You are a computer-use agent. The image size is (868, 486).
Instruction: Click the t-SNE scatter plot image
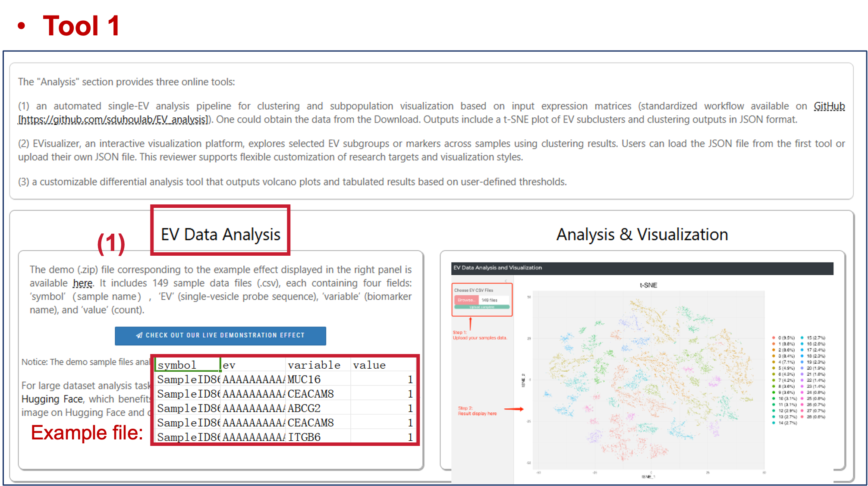[648, 379]
